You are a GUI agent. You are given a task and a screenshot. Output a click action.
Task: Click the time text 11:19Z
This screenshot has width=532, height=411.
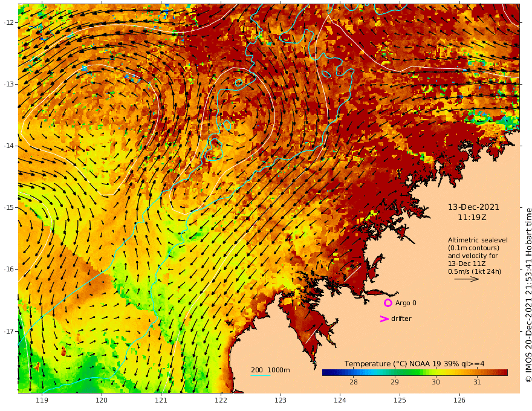(472, 218)
